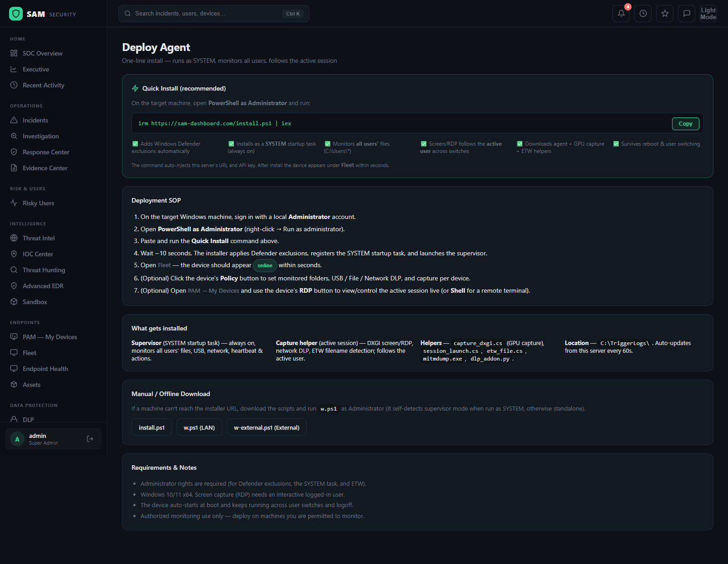This screenshot has width=728, height=564.
Task: Click the Adds Windows Defender exclusions checkbox
Action: [135, 144]
